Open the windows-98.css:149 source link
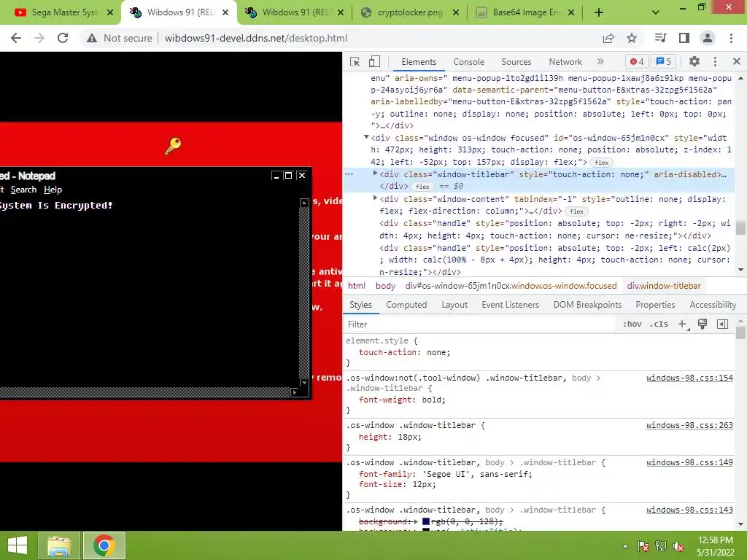This screenshot has height=560, width=747. pyautogui.click(x=689, y=462)
